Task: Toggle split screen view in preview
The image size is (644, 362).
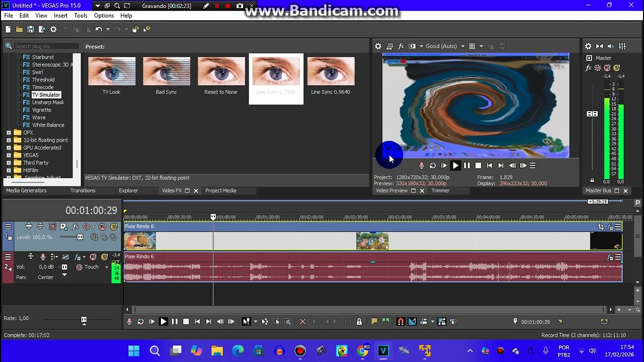Action: pyautogui.click(x=412, y=46)
